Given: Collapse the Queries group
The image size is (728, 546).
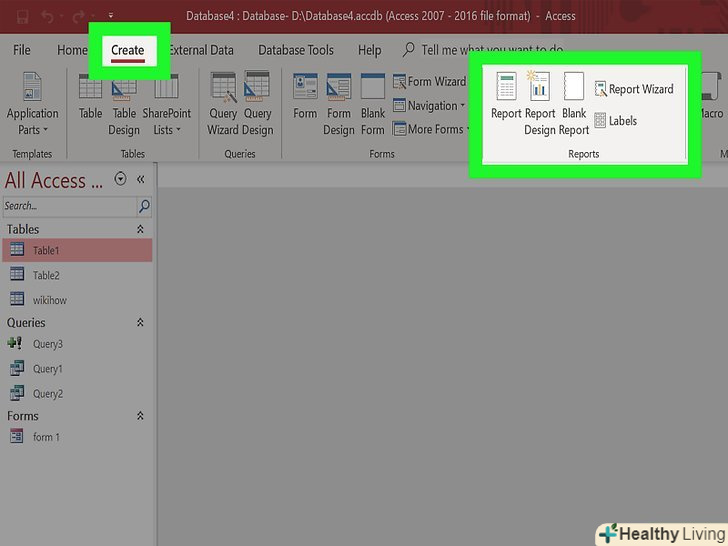Looking at the screenshot, I should coord(140,322).
